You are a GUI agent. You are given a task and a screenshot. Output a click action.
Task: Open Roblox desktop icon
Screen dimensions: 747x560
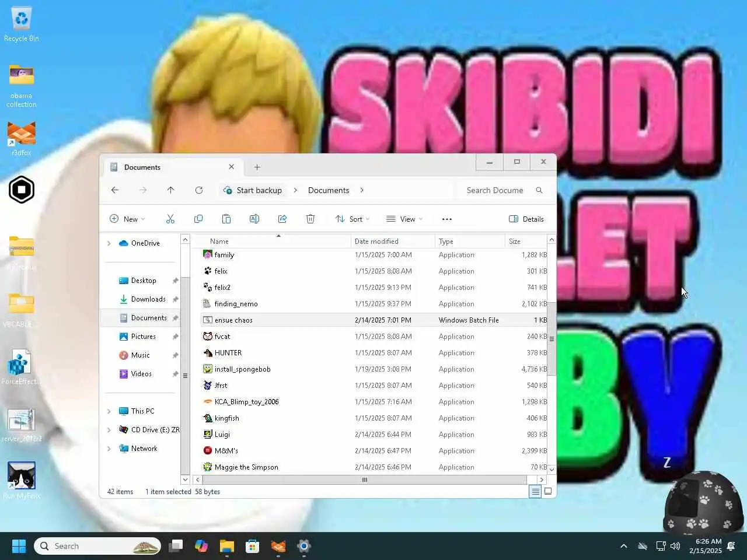[x=22, y=190]
